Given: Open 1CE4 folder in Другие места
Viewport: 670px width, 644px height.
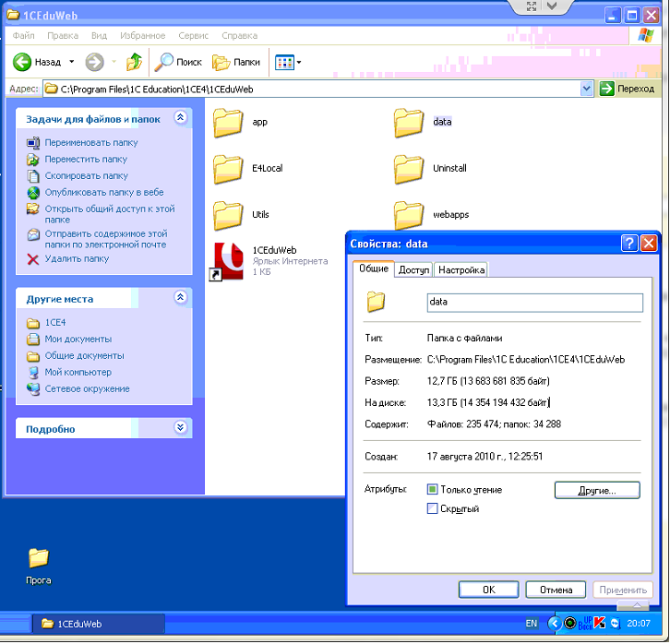Looking at the screenshot, I should coord(55,323).
